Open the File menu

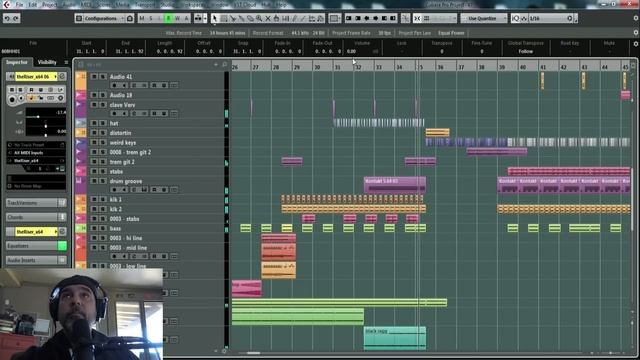(x=20, y=5)
